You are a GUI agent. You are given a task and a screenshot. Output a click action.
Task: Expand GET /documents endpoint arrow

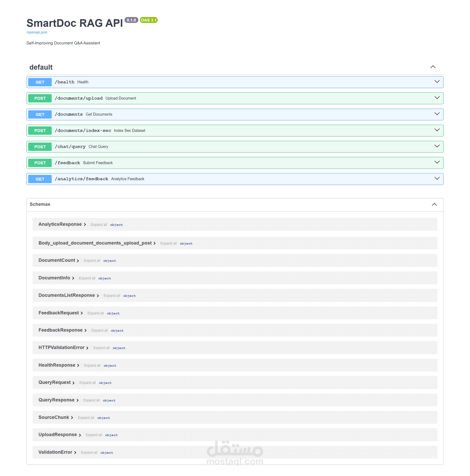click(x=437, y=114)
